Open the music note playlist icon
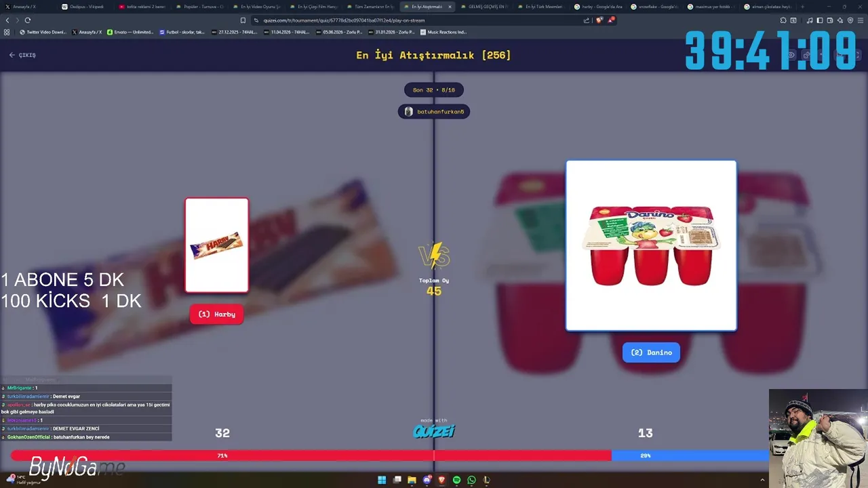868x488 pixels. coord(810,20)
